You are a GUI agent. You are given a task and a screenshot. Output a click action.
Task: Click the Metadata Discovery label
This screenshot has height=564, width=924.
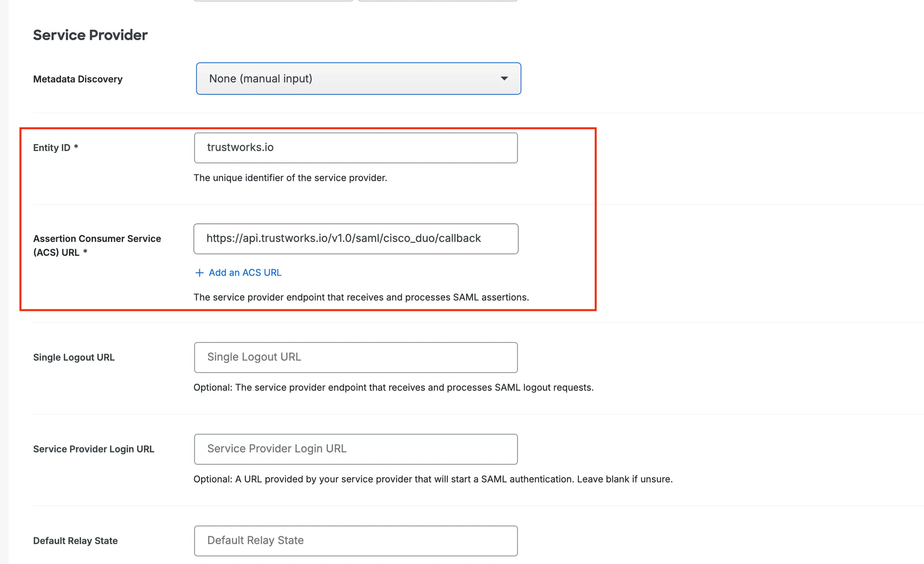point(78,79)
